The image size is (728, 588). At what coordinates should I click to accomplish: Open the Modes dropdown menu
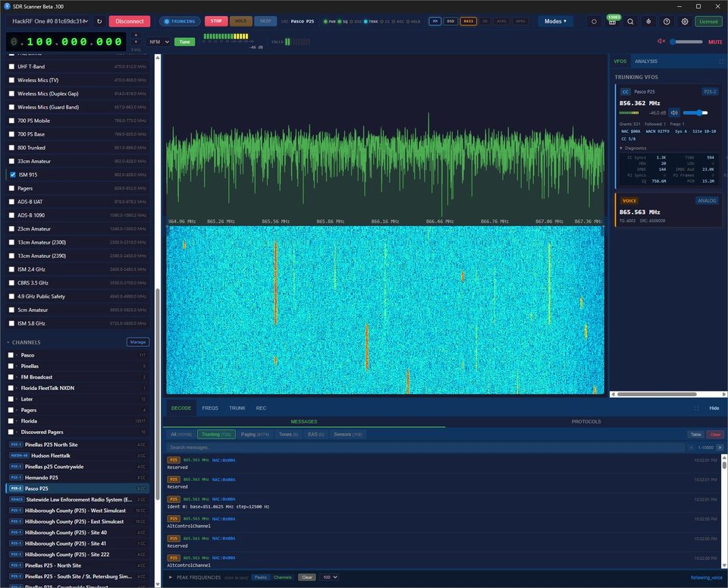[x=555, y=21]
